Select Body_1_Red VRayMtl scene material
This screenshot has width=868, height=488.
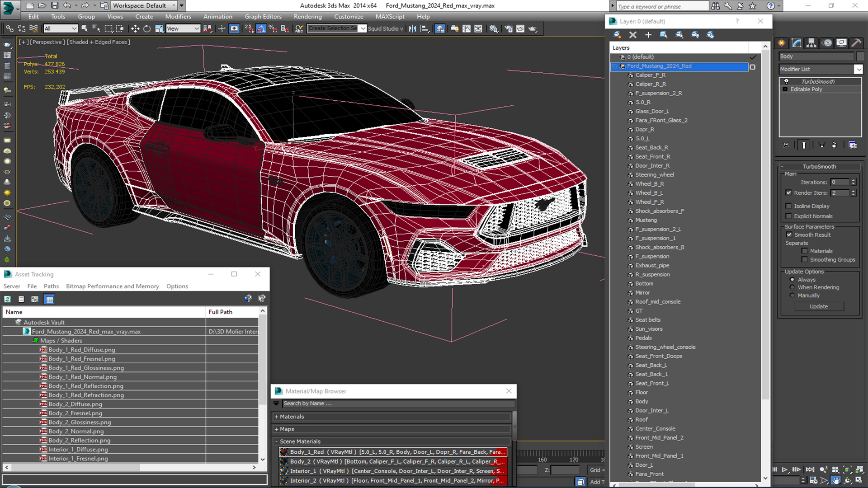coord(393,452)
